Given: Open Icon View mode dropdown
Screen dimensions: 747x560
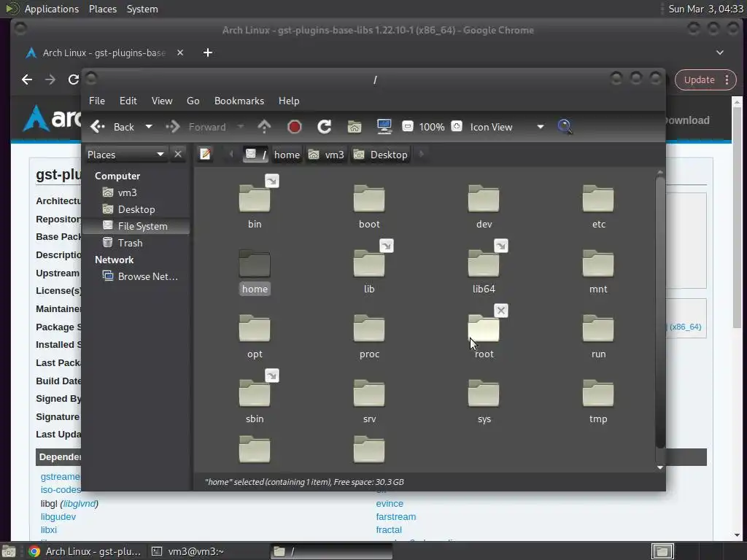Looking at the screenshot, I should [x=506, y=127].
